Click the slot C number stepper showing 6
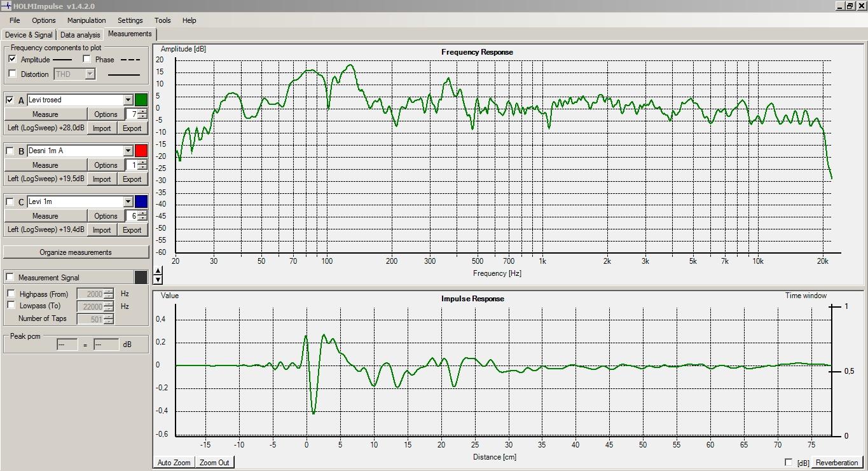The image size is (868, 471). coord(136,216)
